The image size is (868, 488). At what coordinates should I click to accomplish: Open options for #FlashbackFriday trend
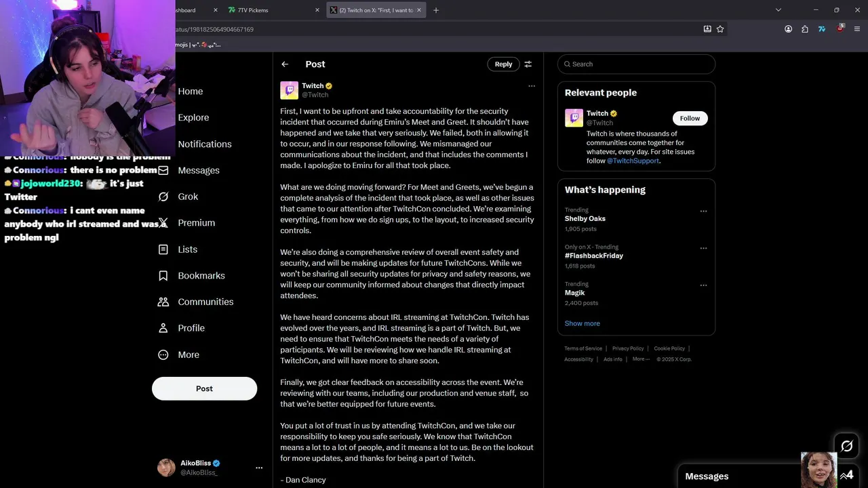(x=703, y=248)
